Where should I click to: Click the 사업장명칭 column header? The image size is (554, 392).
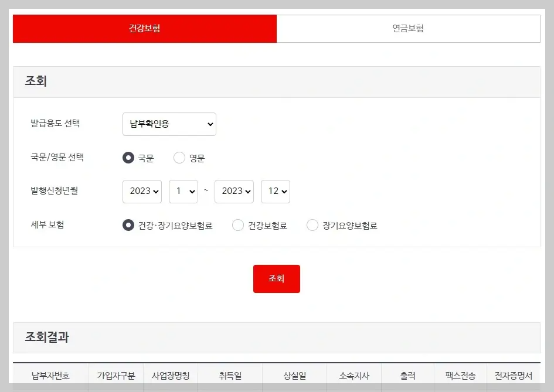pyautogui.click(x=171, y=376)
